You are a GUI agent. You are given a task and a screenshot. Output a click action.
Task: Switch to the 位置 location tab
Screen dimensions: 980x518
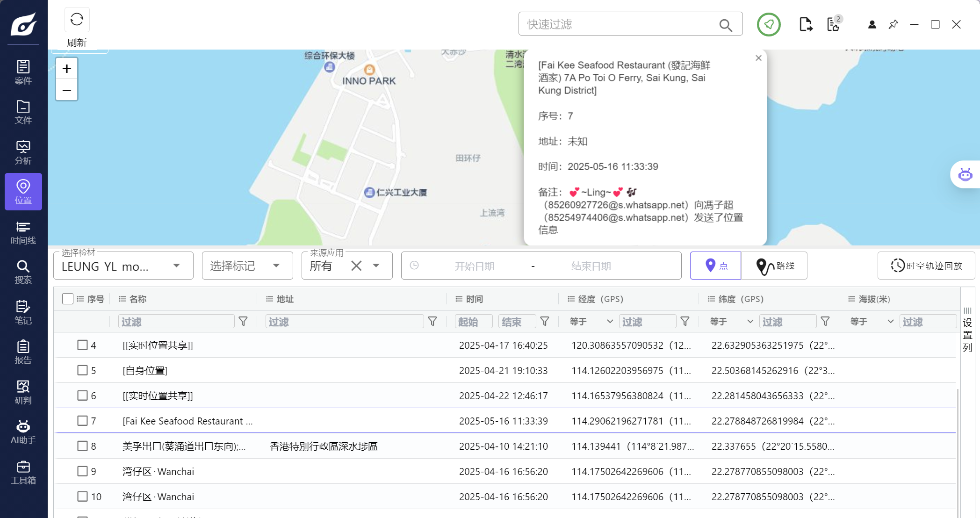(23, 192)
